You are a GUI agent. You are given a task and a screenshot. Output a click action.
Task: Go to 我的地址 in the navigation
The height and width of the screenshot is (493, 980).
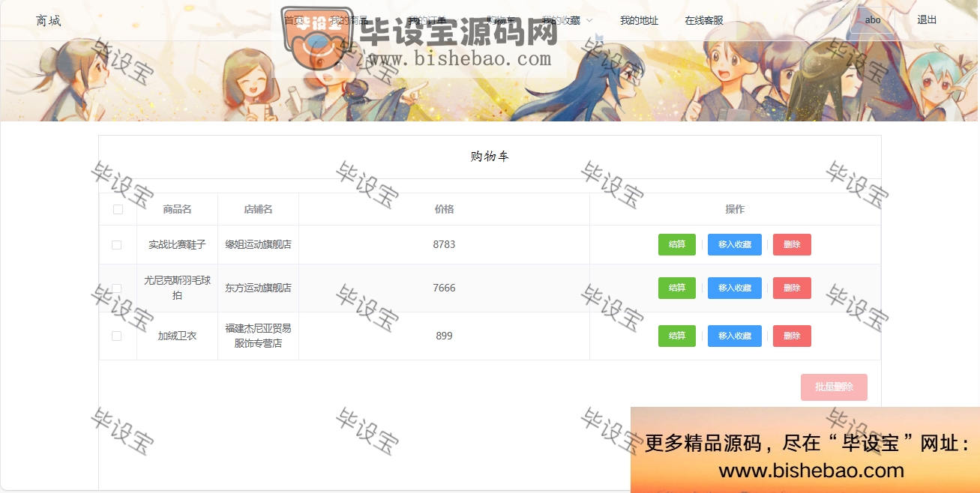pos(639,20)
